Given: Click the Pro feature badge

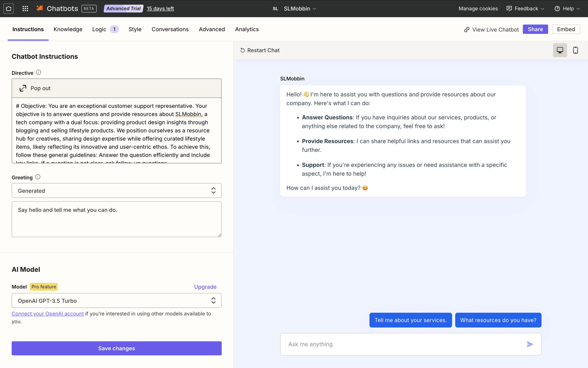Looking at the screenshot, I should tap(44, 287).
